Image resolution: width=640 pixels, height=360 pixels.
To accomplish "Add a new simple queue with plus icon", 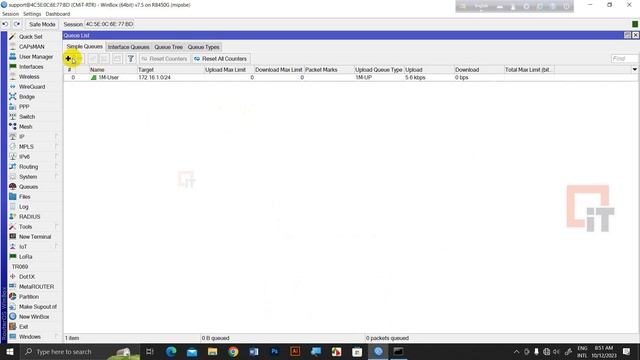I will [69, 59].
